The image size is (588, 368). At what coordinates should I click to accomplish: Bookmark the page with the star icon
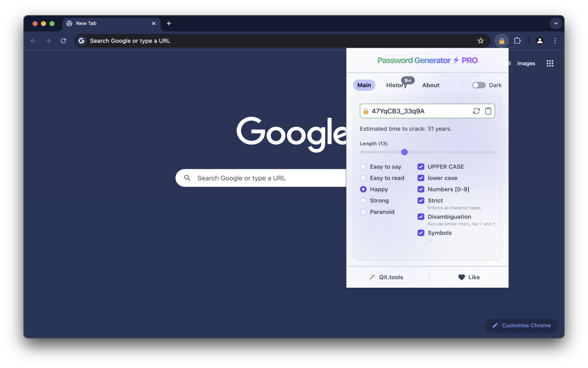point(481,40)
